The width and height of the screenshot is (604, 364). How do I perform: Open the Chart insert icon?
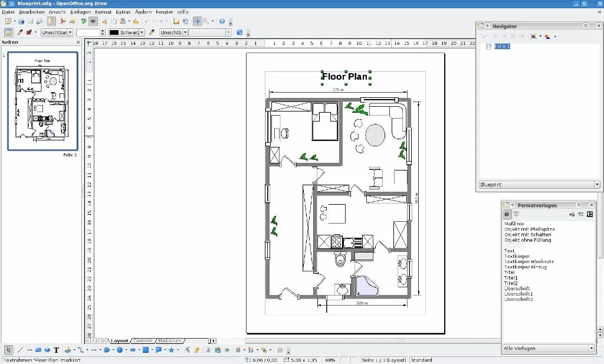click(176, 22)
